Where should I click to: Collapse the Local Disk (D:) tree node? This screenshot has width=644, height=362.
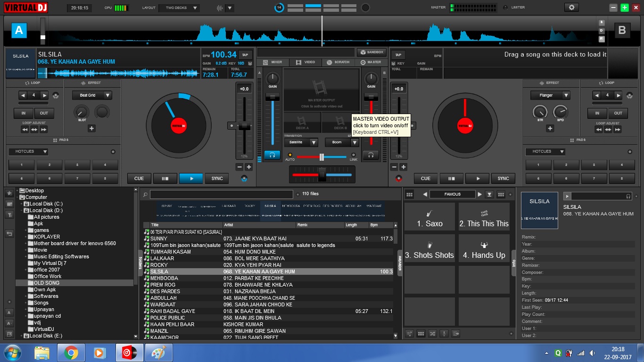tap(22, 211)
